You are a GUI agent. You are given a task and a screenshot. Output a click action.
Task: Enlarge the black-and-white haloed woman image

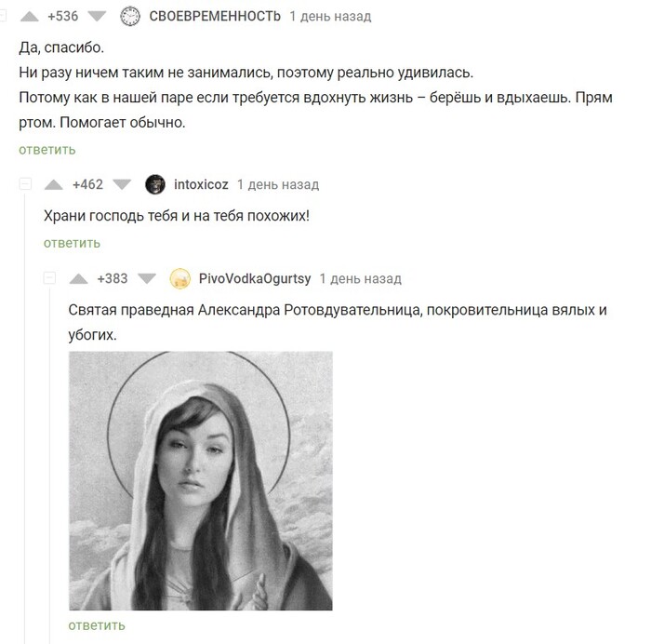point(201,481)
